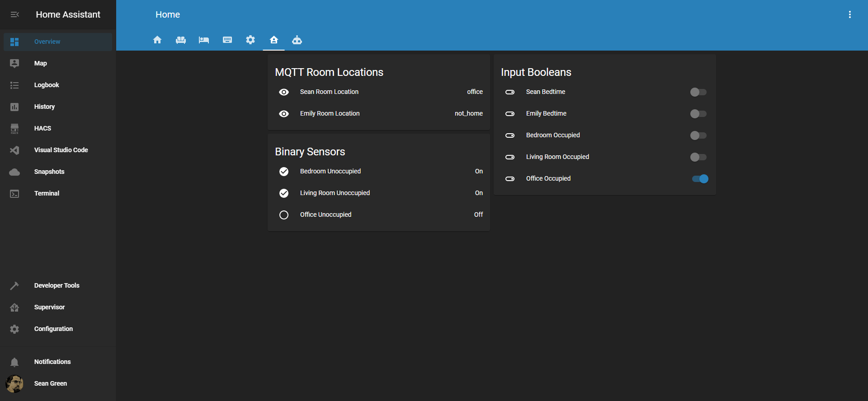This screenshot has height=401, width=868.
Task: Click the Terminal sidebar label
Action: 47,193
